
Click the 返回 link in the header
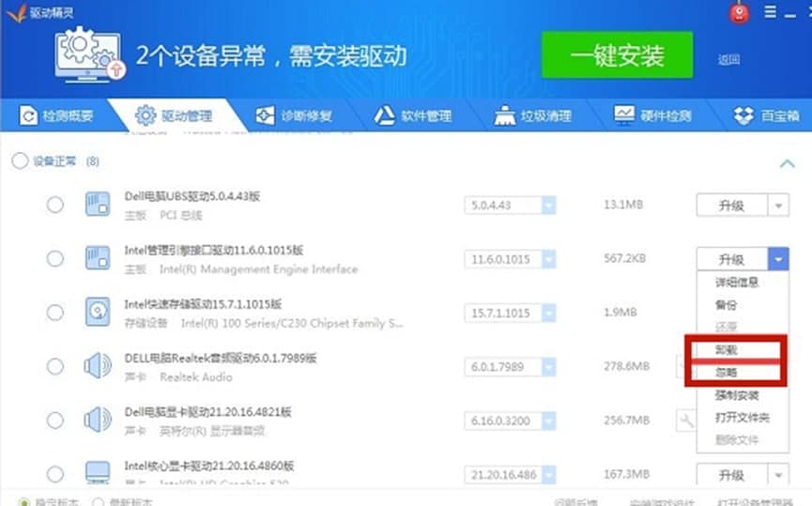click(728, 59)
